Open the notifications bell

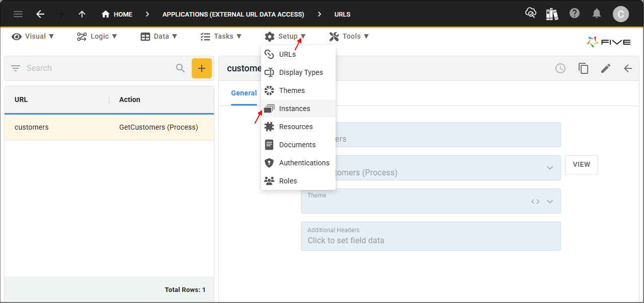597,14
